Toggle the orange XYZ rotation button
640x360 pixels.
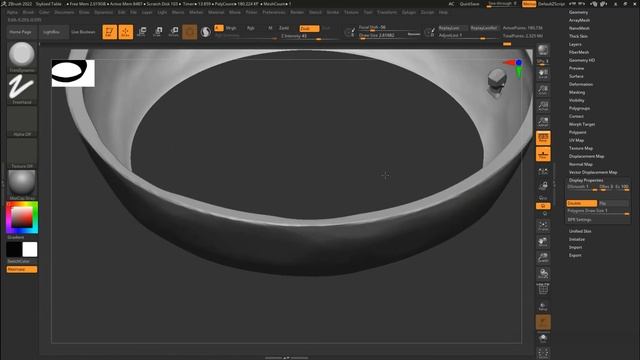pyautogui.click(x=543, y=206)
